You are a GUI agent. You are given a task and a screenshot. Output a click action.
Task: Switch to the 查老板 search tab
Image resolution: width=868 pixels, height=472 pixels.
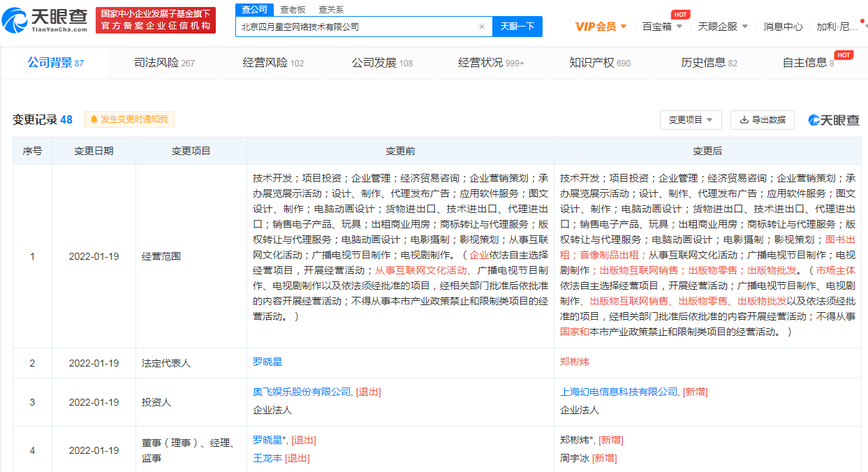(293, 9)
